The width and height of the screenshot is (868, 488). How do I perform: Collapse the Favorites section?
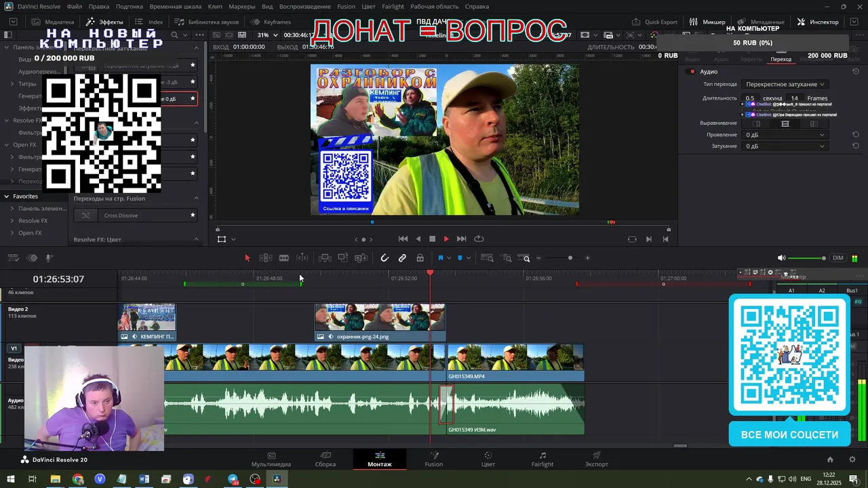[x=6, y=197]
